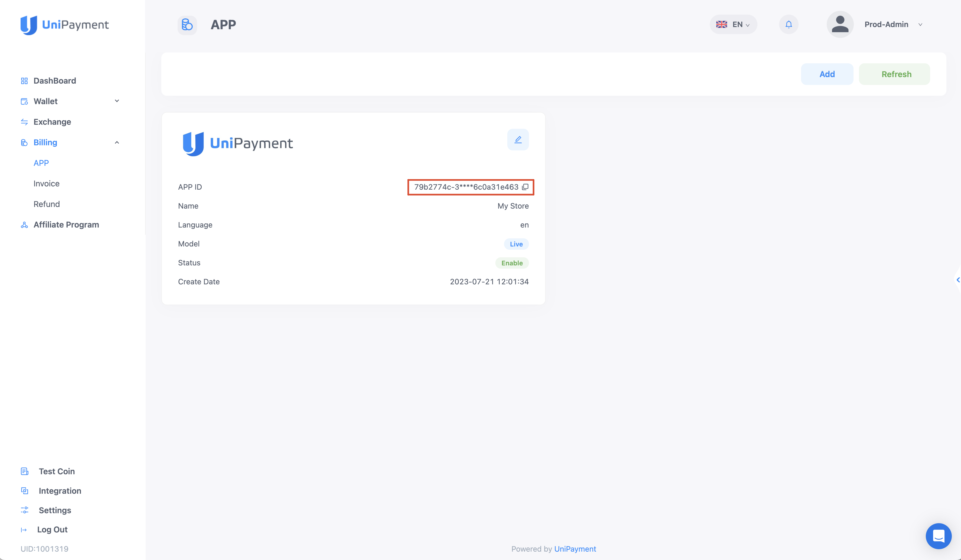Click the UniPayment logo in app card
This screenshot has height=560, width=961.
(238, 144)
